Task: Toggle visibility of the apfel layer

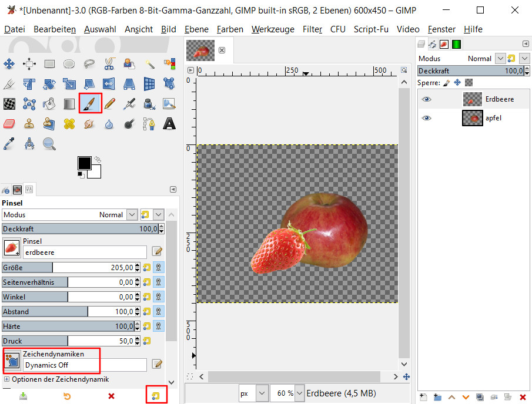Action: (x=427, y=118)
